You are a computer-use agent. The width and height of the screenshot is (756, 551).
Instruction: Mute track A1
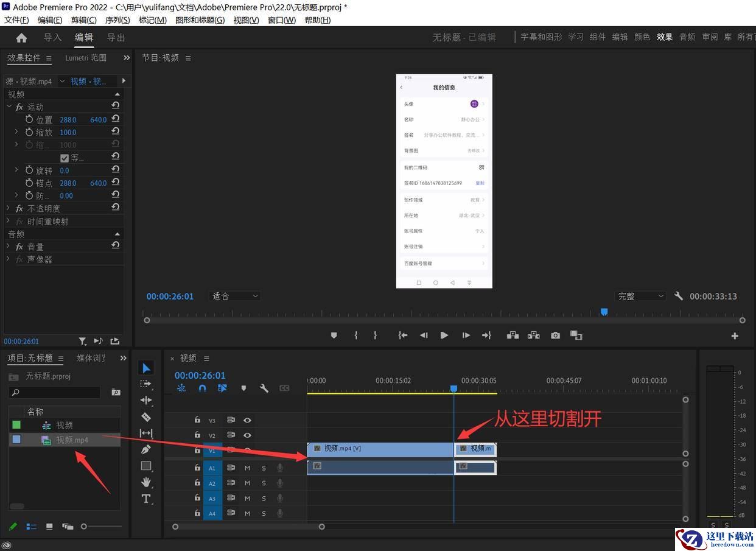247,468
